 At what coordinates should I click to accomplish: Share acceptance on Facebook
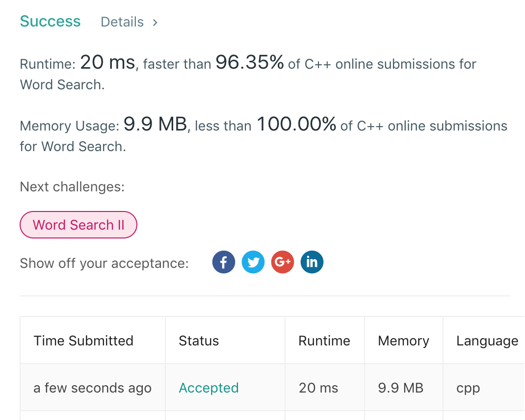224,262
